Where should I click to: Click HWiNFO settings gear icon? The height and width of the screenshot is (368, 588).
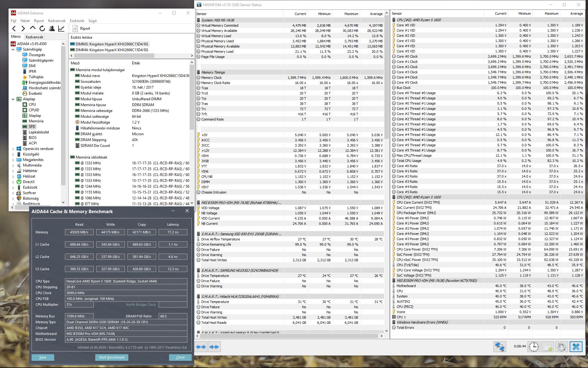click(561, 347)
